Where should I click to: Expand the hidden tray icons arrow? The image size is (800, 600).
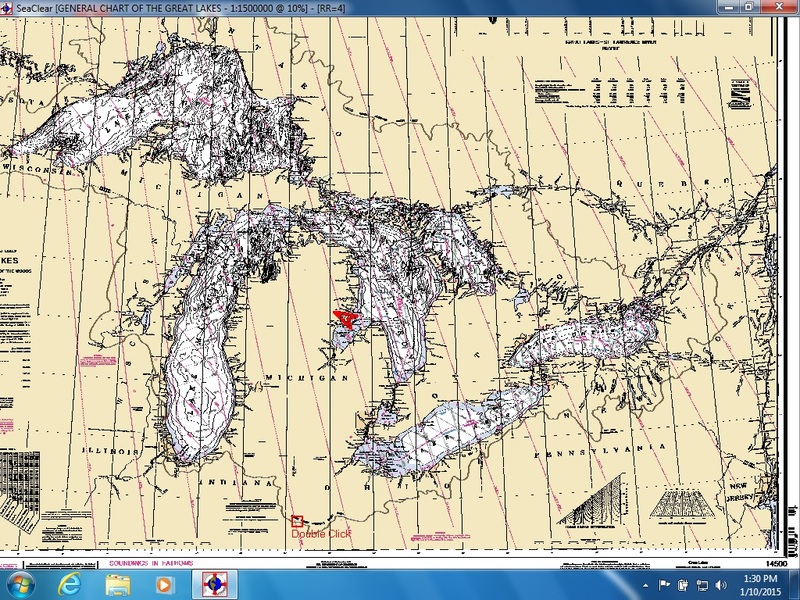tap(644, 583)
